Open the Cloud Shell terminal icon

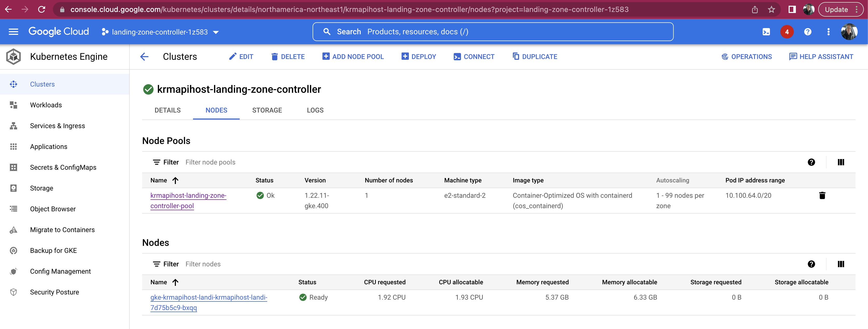(x=766, y=31)
